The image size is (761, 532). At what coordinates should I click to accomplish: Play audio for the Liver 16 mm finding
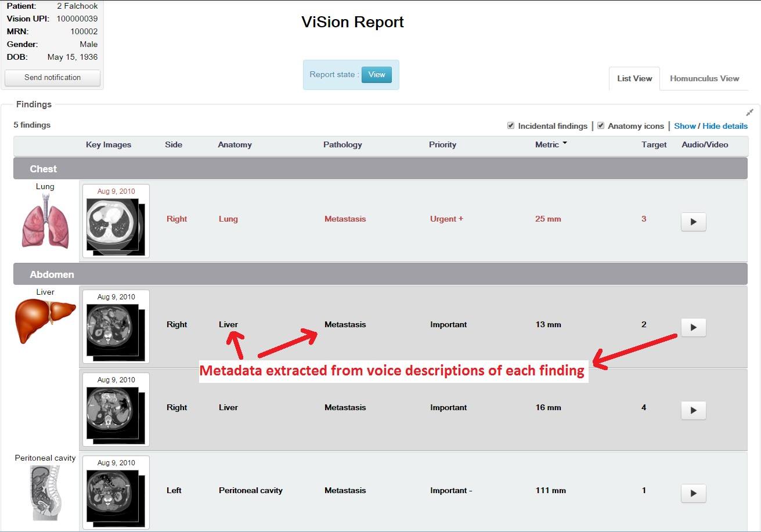pyautogui.click(x=693, y=410)
